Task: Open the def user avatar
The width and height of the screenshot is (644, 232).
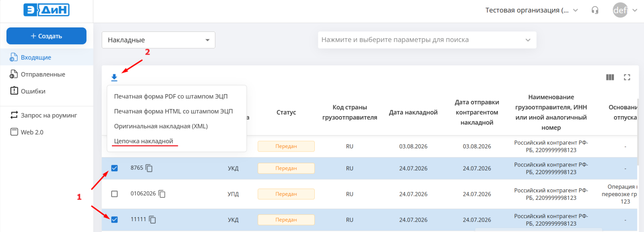Action: [620, 10]
